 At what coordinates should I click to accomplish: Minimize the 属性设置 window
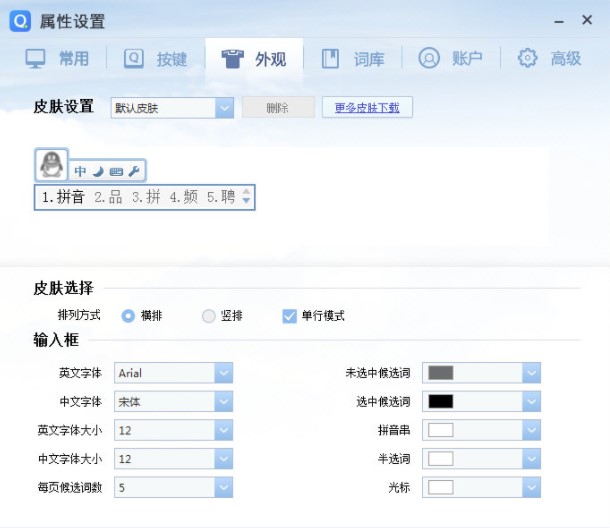(x=559, y=21)
